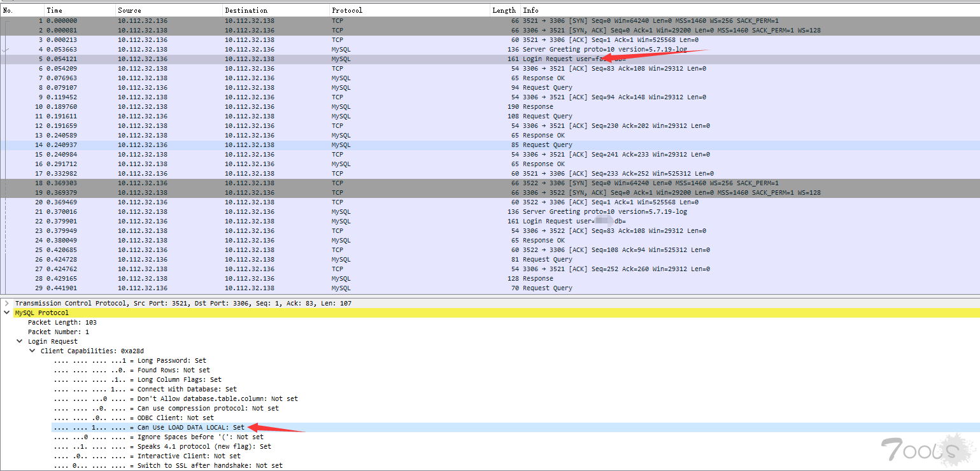This screenshot has width=980, height=471.
Task: Select packet 7 Response OK at 0.076963
Action: 490,78
